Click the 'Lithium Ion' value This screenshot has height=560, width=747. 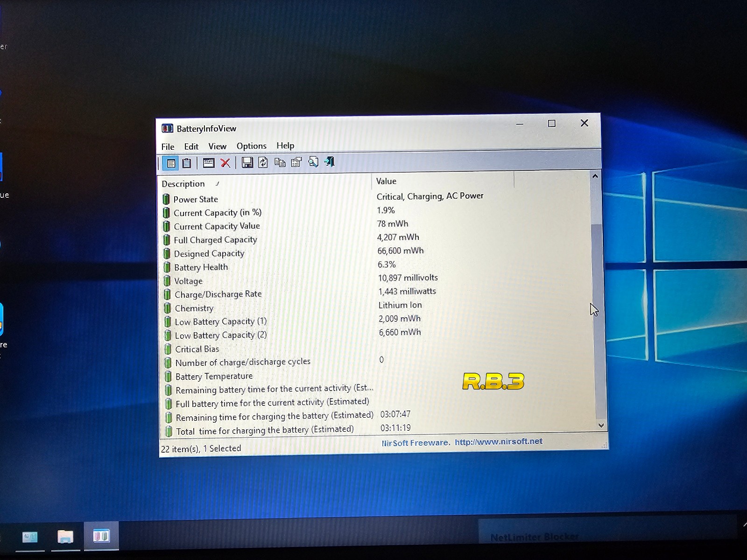400,305
